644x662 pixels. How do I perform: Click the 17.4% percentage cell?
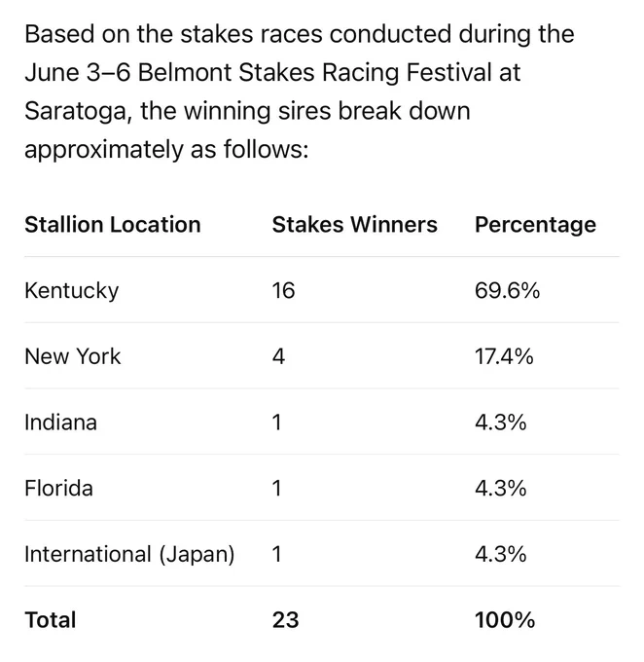pos(504,356)
